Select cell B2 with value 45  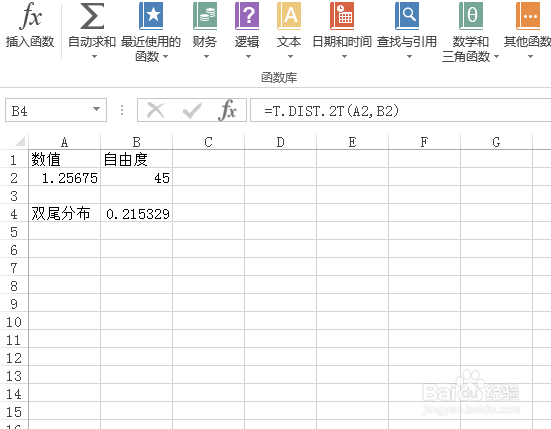pos(136,178)
